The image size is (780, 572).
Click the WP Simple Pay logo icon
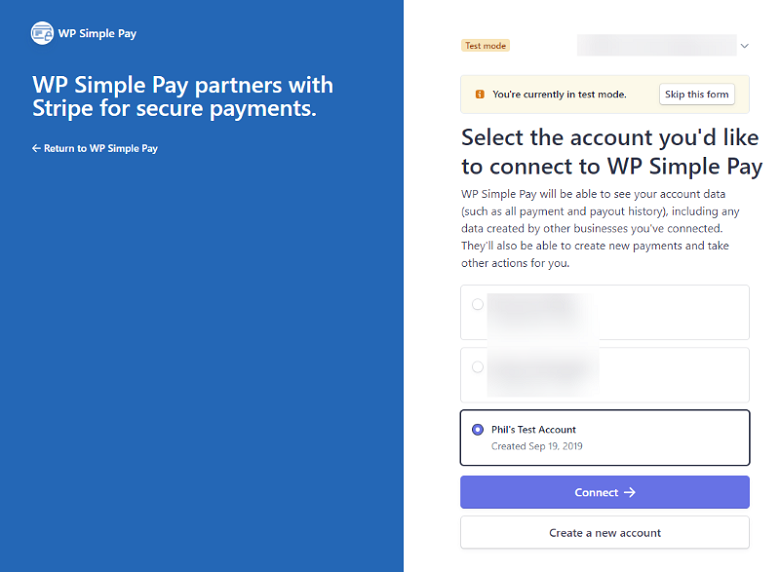tap(42, 33)
